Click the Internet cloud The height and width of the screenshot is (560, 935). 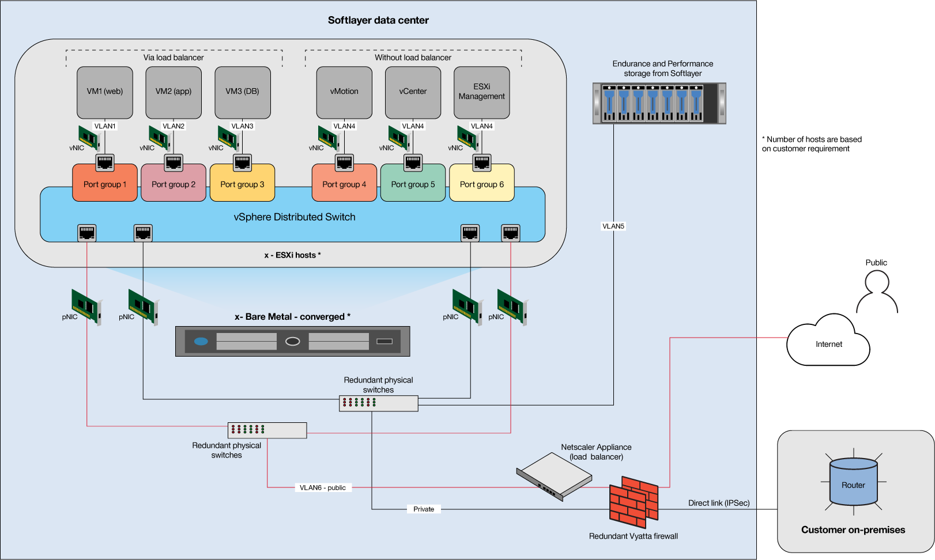click(828, 340)
